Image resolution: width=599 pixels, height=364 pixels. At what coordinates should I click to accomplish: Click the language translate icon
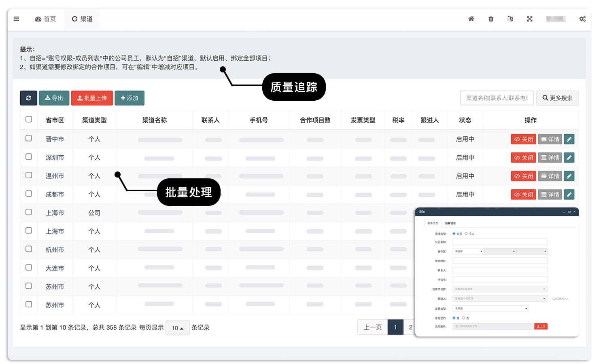[510, 19]
